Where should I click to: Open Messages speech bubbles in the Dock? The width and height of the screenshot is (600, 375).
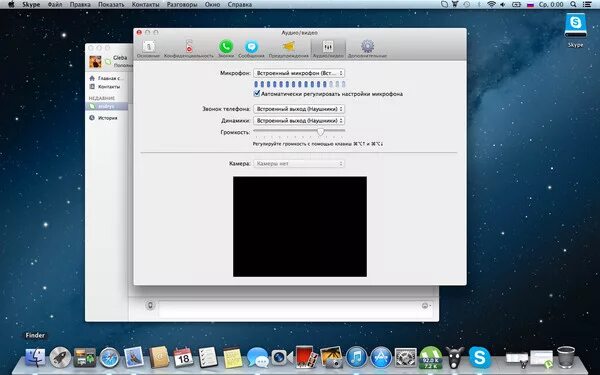pos(258,357)
